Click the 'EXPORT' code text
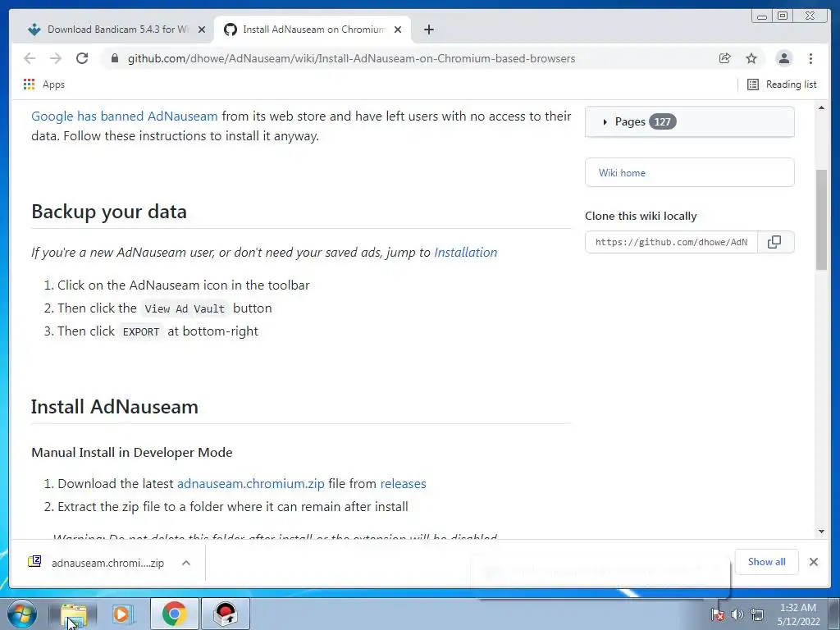 [x=141, y=331]
